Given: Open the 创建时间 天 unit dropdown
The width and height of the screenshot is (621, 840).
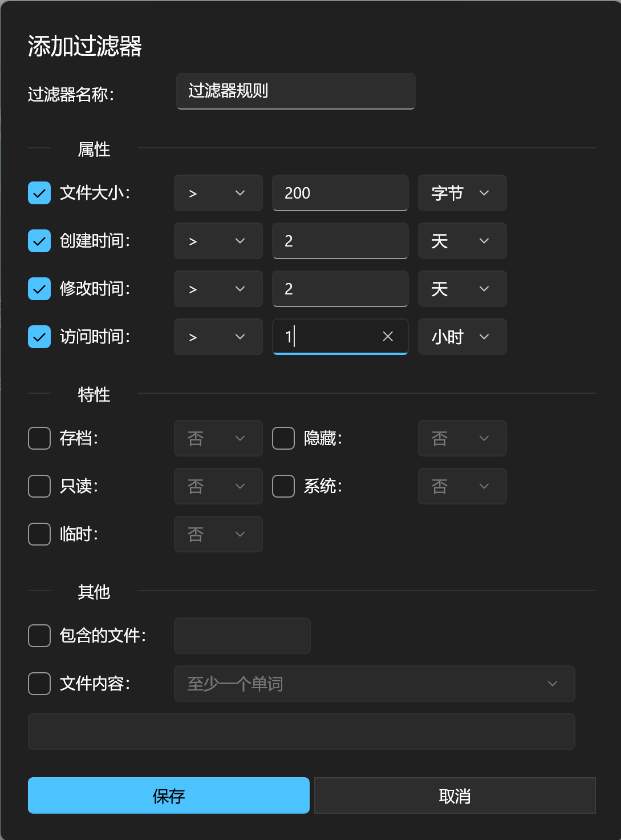Looking at the screenshot, I should (462, 241).
